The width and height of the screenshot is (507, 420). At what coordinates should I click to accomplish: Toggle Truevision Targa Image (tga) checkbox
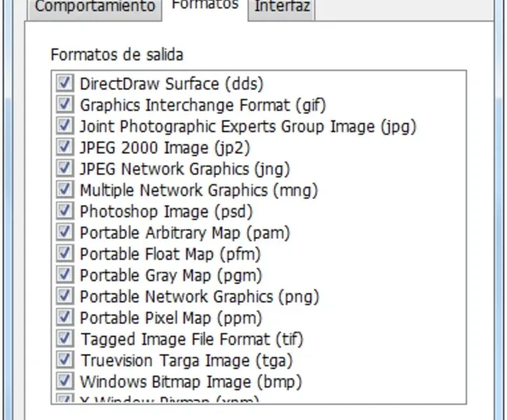click(x=65, y=360)
